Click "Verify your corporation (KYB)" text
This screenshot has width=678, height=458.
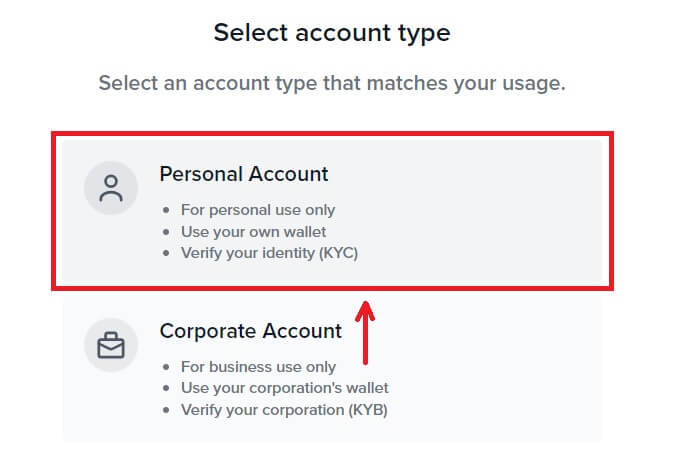pos(284,410)
